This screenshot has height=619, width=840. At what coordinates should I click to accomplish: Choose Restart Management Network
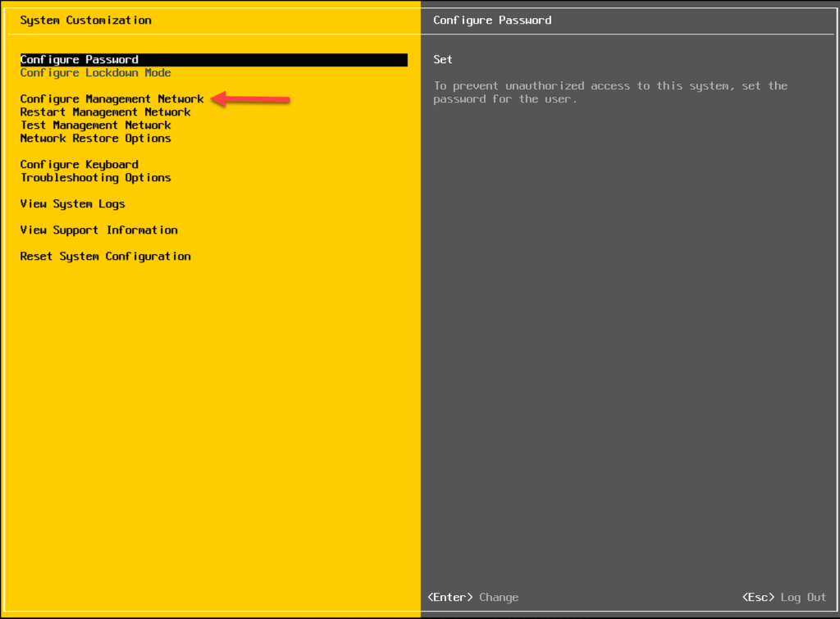click(105, 112)
